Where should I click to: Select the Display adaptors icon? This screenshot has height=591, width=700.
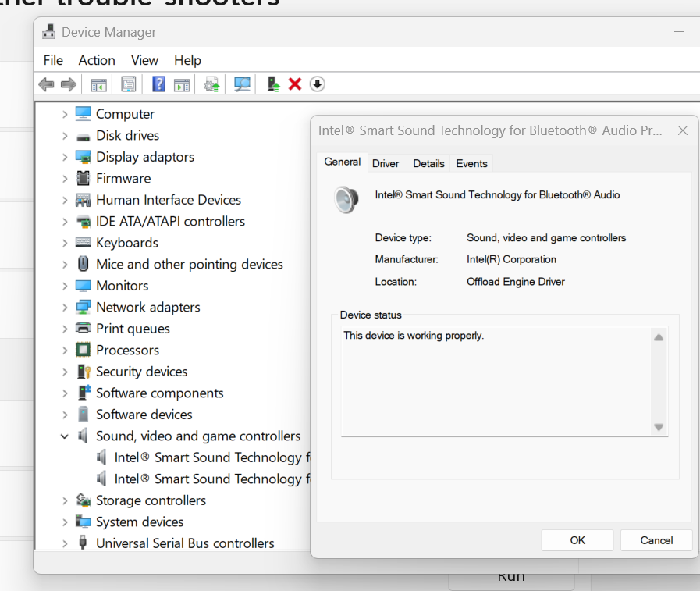tap(83, 157)
